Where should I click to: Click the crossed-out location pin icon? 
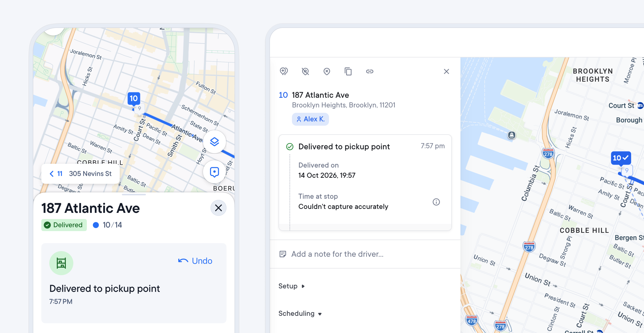point(305,72)
